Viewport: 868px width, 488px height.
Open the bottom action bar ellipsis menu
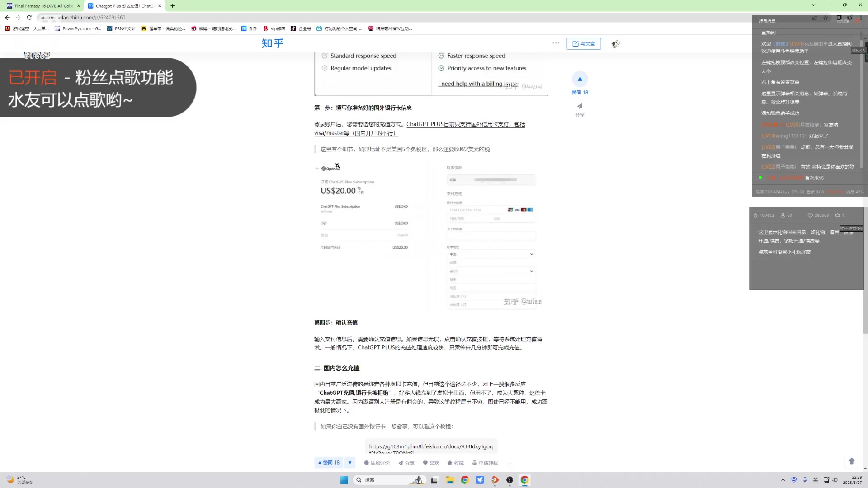click(509, 463)
